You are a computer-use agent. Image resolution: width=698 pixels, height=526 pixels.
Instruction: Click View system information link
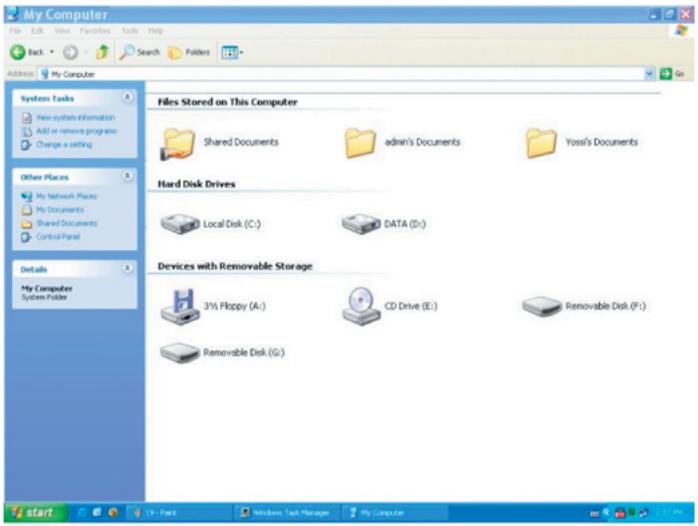75,117
